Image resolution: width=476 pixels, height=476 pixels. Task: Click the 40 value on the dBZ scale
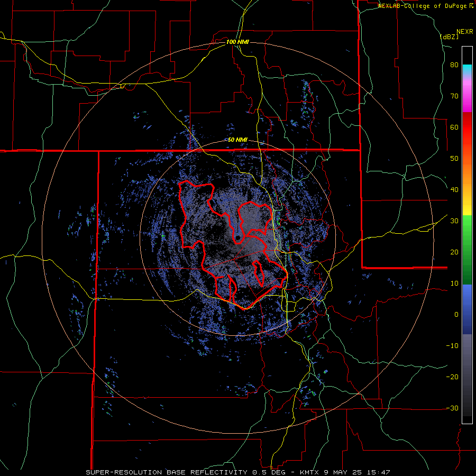point(454,190)
